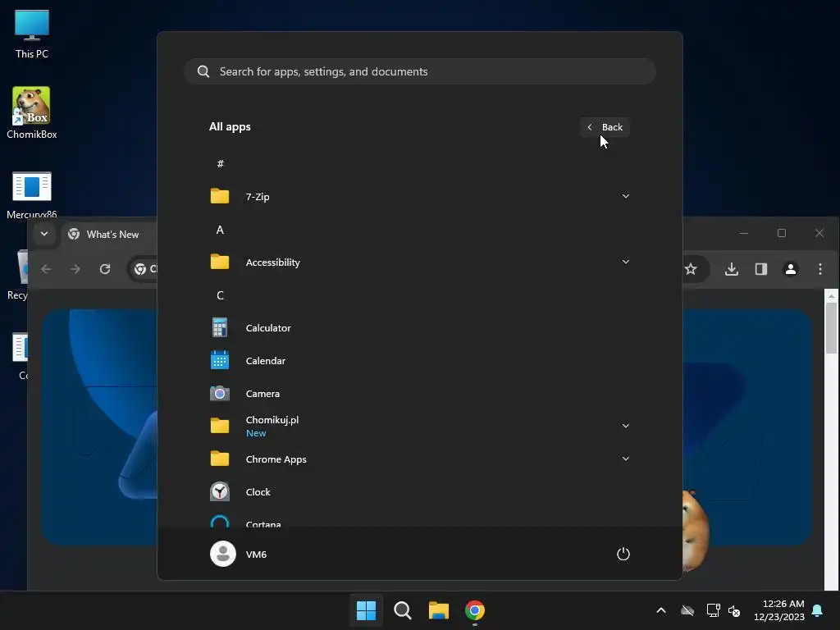Open the Calculator app icon
This screenshot has height=630, width=840.
coord(220,328)
